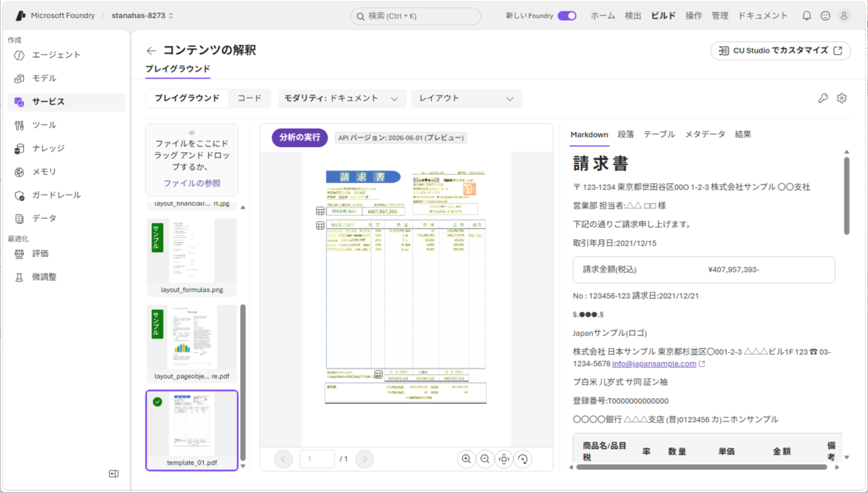Select the Services (サービス) sidebar item

point(66,102)
